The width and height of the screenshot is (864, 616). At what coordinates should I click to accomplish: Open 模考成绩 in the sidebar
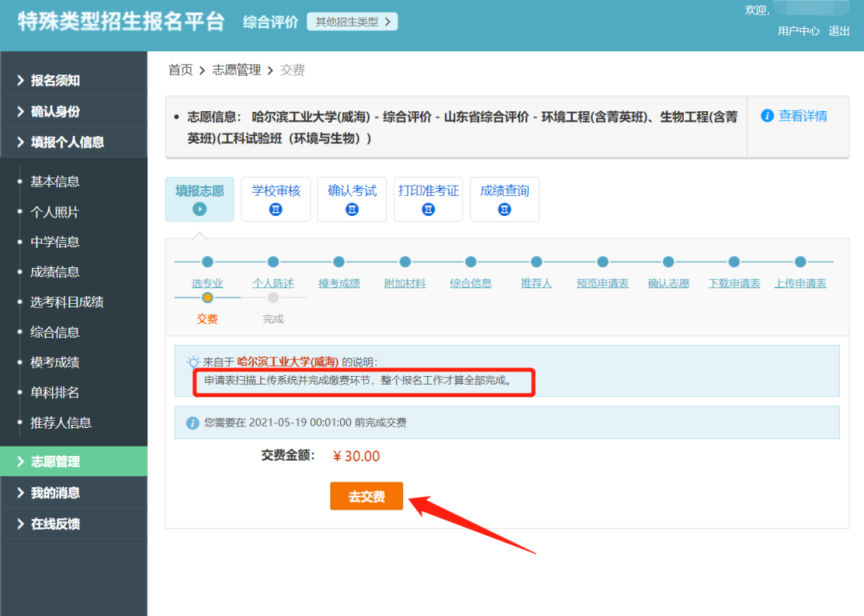[54, 362]
